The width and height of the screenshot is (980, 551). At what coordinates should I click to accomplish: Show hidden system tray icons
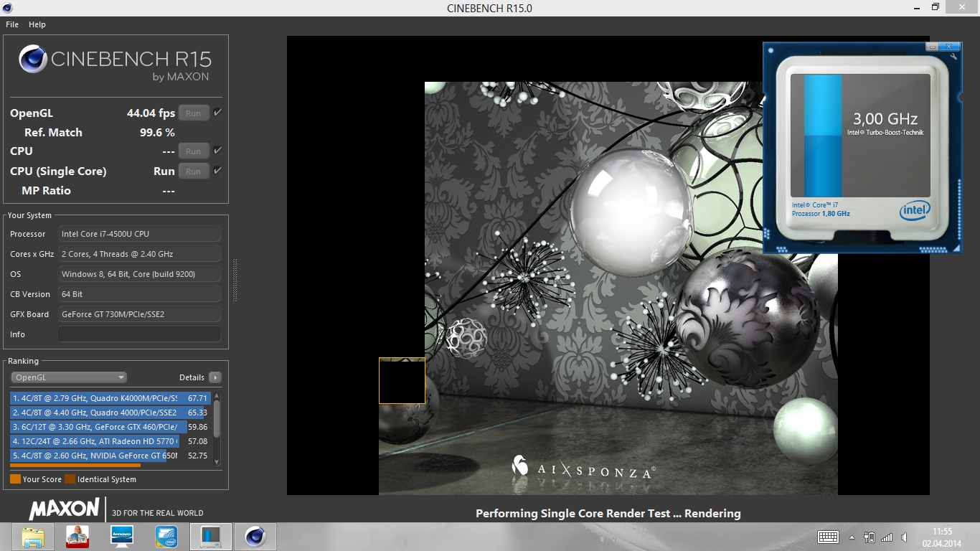852,537
